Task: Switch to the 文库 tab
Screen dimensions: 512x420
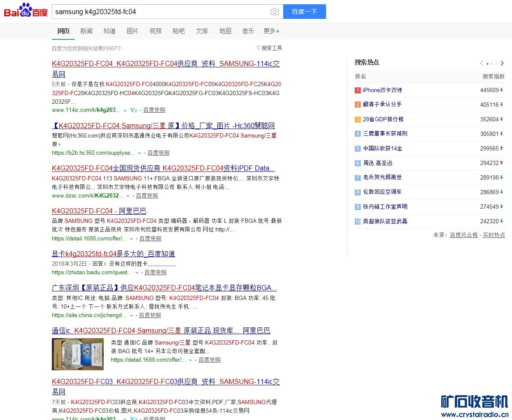Action: pyautogui.click(x=202, y=31)
